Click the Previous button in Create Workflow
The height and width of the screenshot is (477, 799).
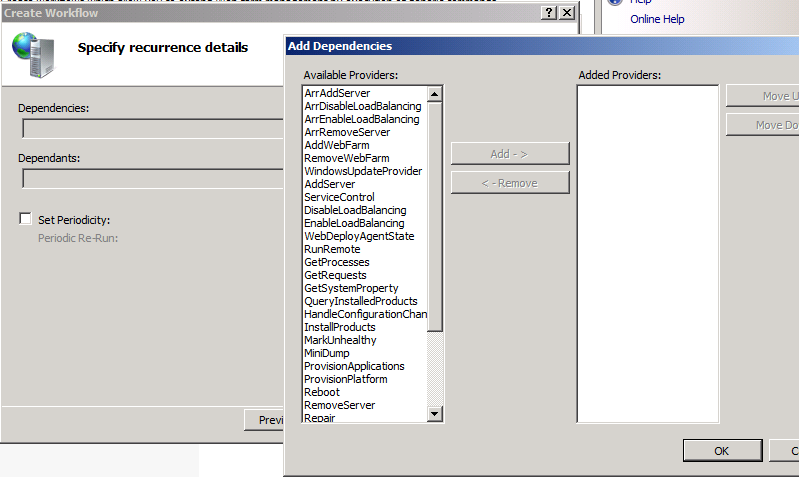coord(264,420)
